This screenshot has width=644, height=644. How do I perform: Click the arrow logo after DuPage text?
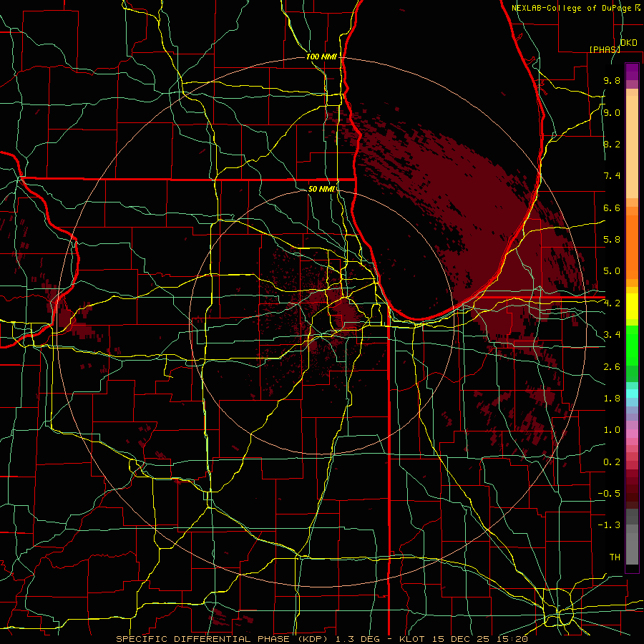638,7
